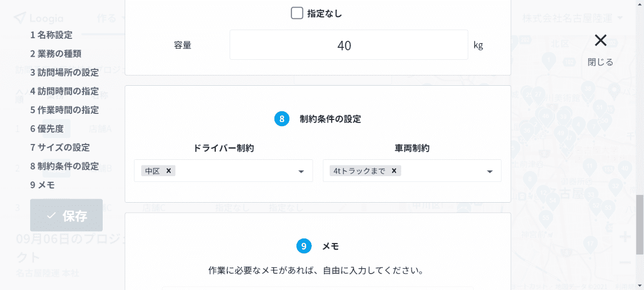Open the 株式会社名古屋陸運 account dropdown
Image resolution: width=644 pixels, height=290 pixels.
tap(572, 18)
